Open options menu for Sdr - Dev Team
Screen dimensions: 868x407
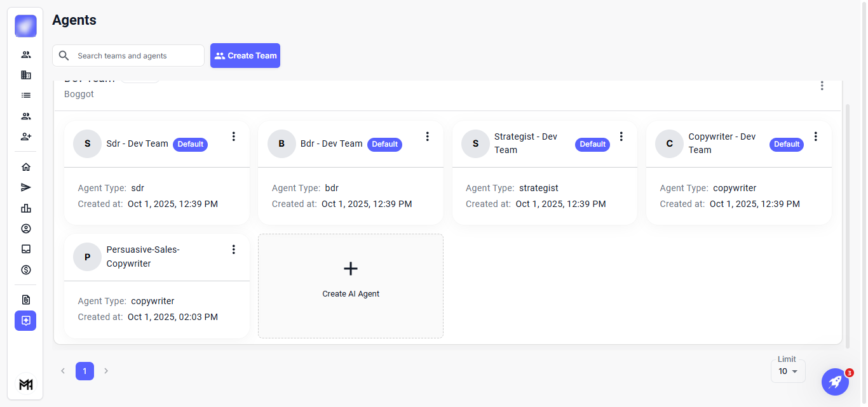(233, 137)
